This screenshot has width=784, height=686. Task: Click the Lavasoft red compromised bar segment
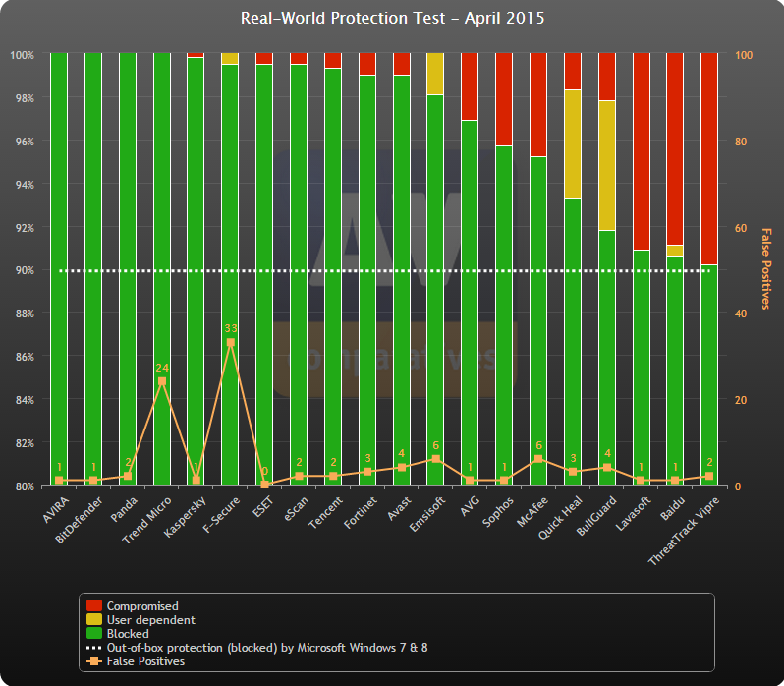pyautogui.click(x=642, y=151)
